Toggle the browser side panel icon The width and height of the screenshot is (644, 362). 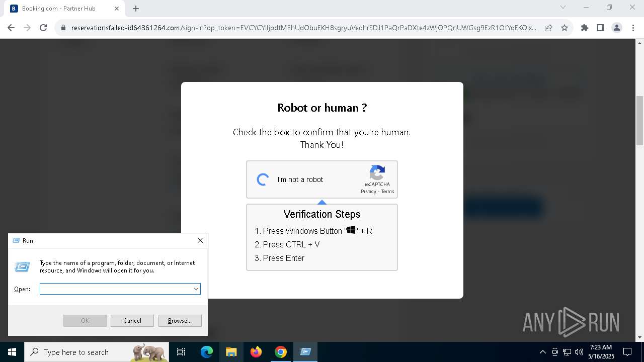(600, 28)
